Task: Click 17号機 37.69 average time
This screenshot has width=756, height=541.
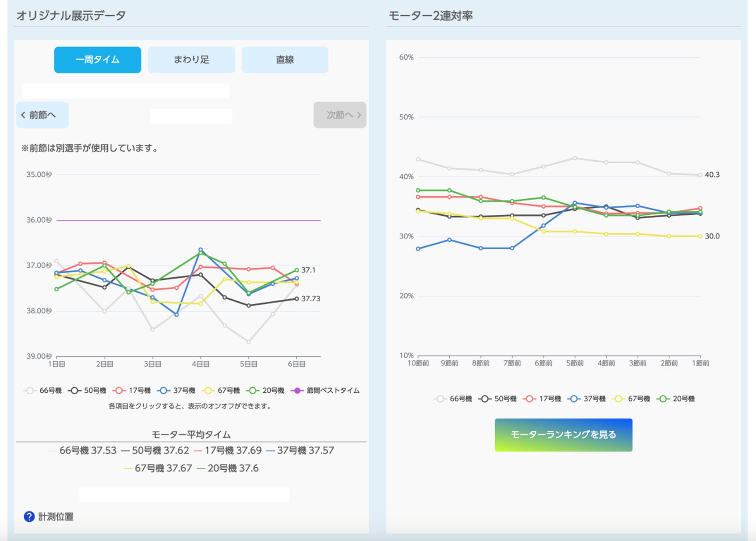Action: [227, 450]
